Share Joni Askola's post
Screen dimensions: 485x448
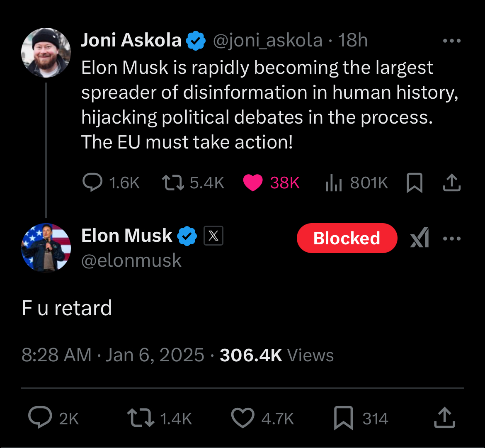(451, 183)
